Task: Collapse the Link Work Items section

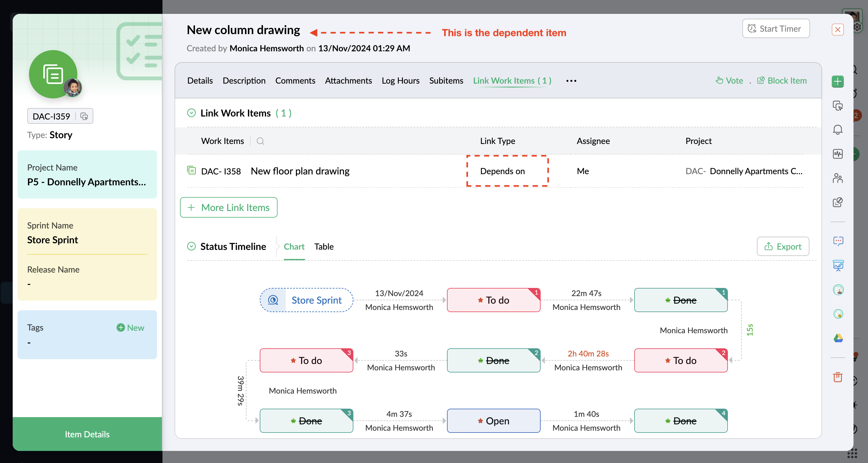Action: click(191, 113)
